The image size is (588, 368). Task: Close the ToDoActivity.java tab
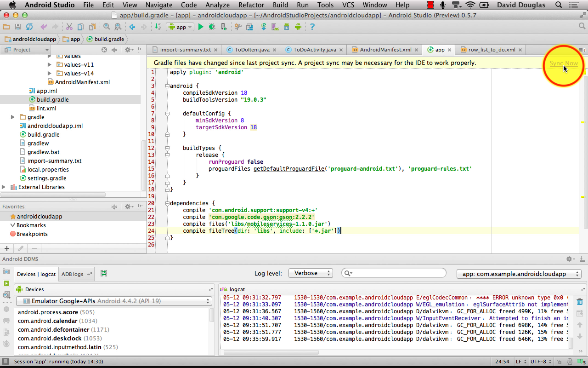click(x=340, y=50)
